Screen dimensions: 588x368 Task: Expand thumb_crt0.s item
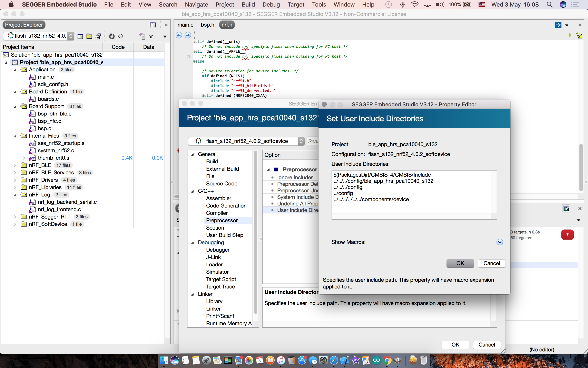pos(24,158)
